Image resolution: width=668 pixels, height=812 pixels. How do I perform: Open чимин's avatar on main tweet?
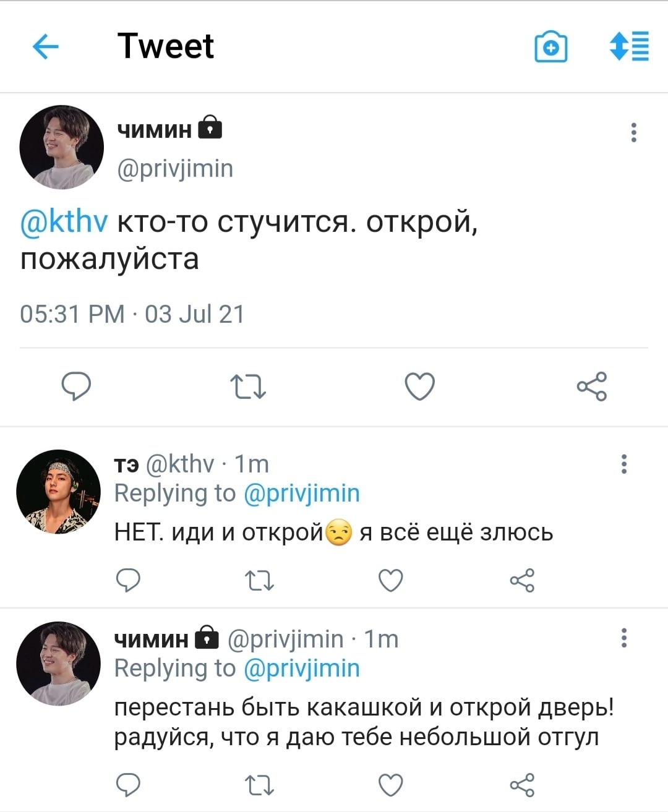(62, 147)
